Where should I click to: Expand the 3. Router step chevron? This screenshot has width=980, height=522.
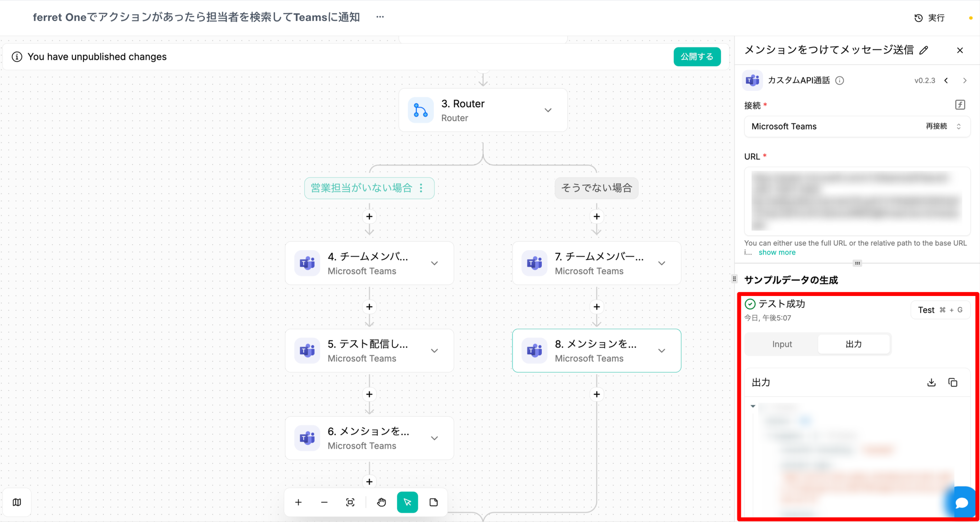tap(548, 110)
